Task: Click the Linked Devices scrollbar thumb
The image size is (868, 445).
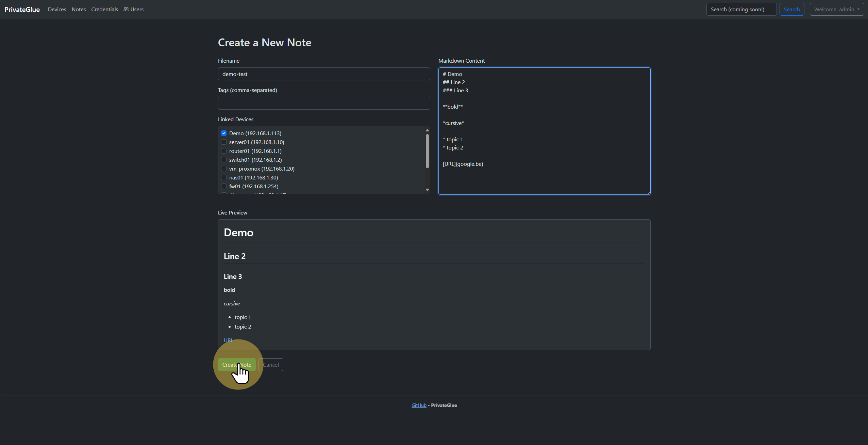Action: click(427, 151)
